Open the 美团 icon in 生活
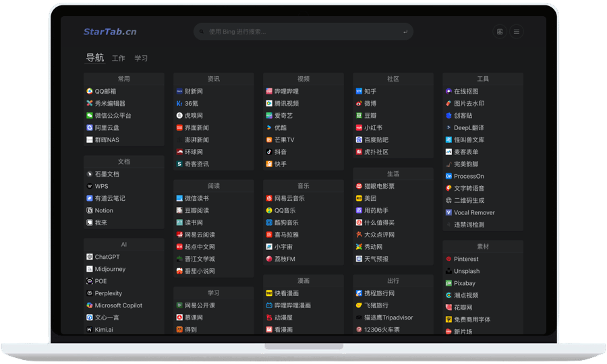Screen dimensions: 607x364 [x=359, y=198]
